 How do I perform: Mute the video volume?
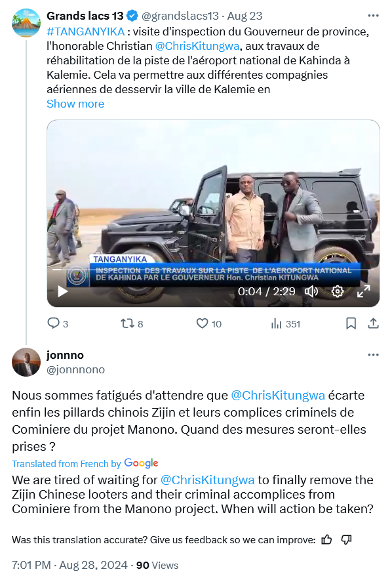tap(311, 291)
